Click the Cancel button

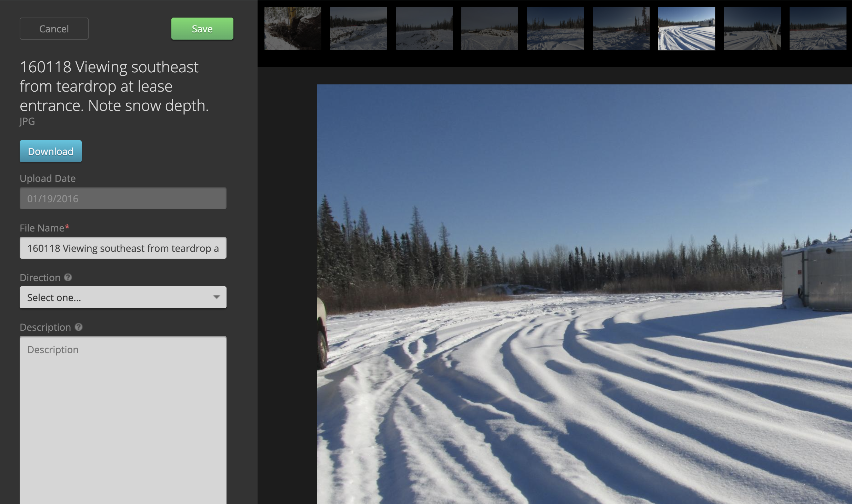[54, 29]
